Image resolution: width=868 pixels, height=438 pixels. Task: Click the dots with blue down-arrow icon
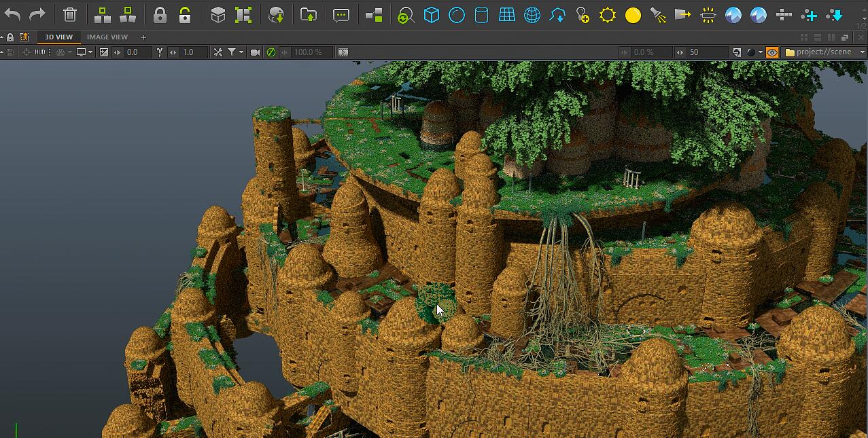point(834,14)
